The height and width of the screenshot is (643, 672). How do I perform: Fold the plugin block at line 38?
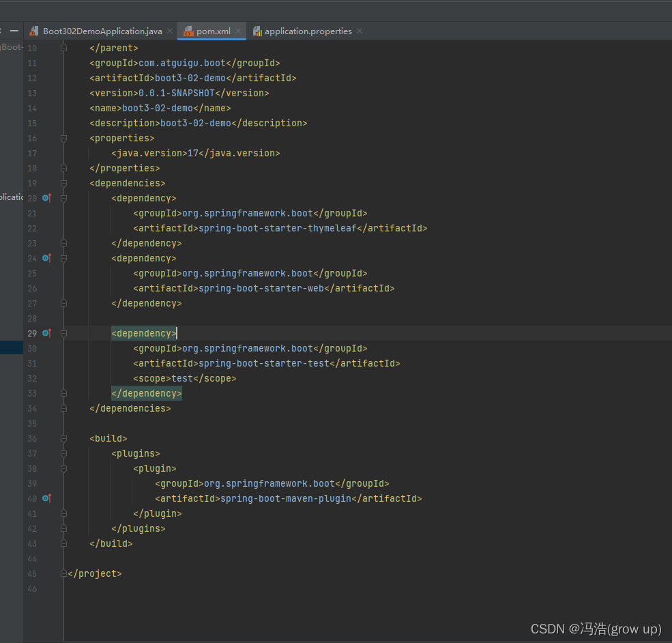63,468
